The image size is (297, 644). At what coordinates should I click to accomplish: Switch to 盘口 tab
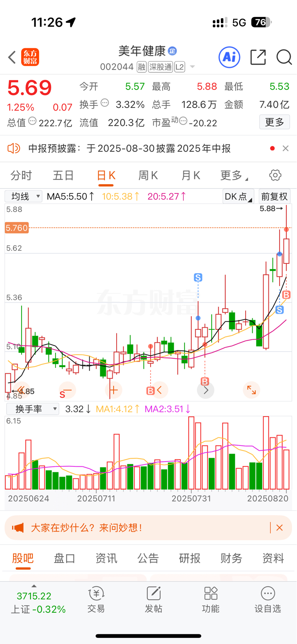[x=64, y=558]
